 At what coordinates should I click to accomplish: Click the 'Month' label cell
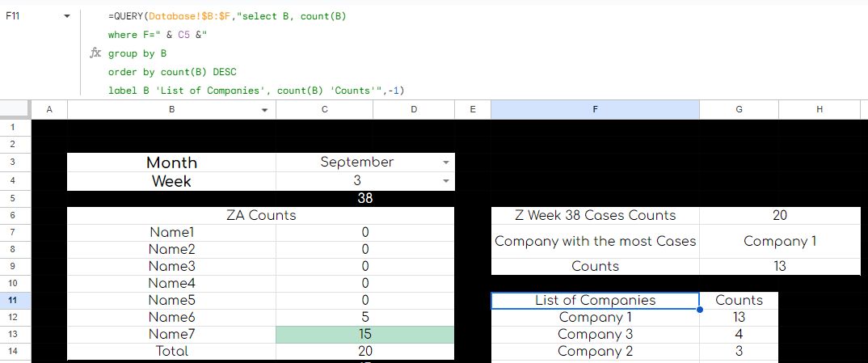pos(171,163)
